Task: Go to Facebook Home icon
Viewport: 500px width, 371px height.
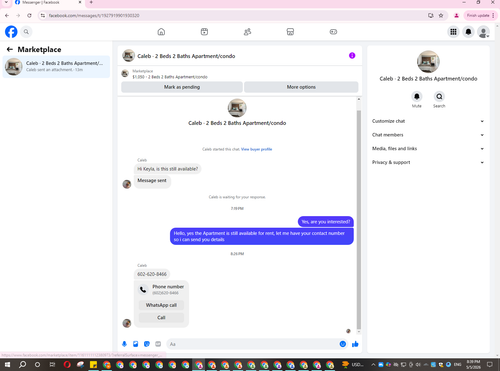Action: [x=161, y=32]
